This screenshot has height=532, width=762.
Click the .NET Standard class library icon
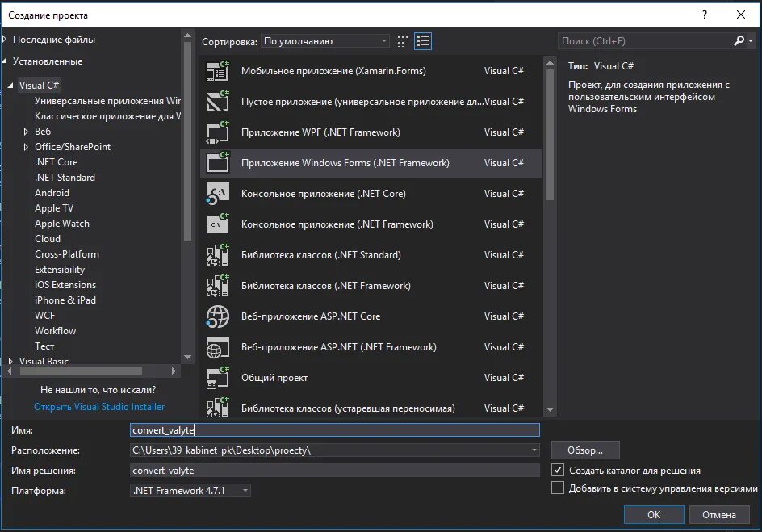pos(217,254)
